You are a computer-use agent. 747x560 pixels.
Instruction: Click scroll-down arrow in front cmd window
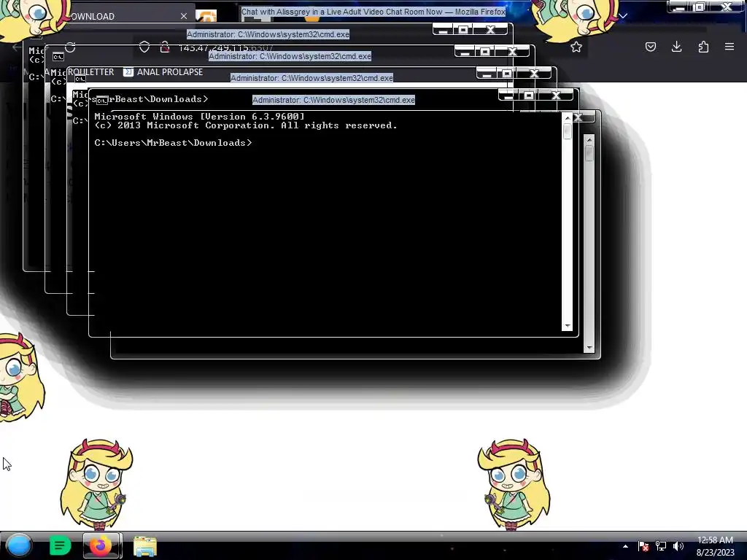tap(567, 326)
